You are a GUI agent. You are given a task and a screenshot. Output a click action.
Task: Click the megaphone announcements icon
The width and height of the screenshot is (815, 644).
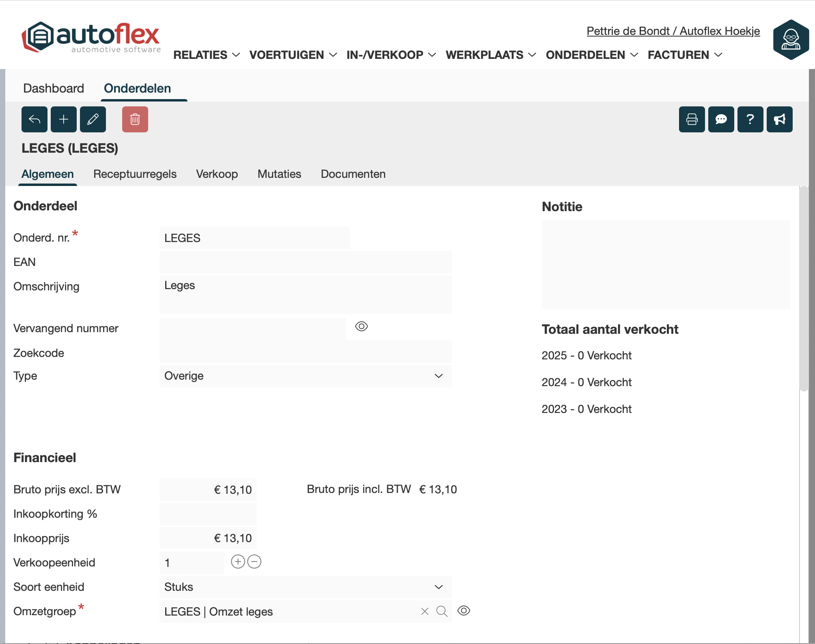[780, 119]
